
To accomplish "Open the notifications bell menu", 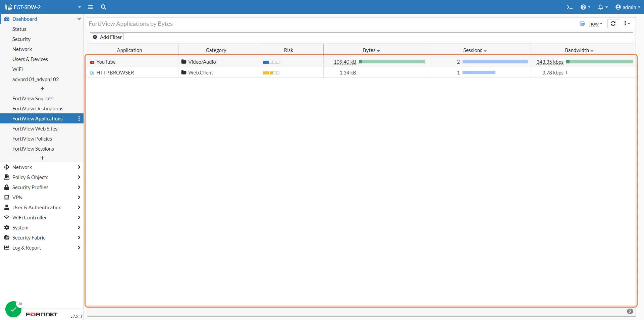I will coord(603,7).
